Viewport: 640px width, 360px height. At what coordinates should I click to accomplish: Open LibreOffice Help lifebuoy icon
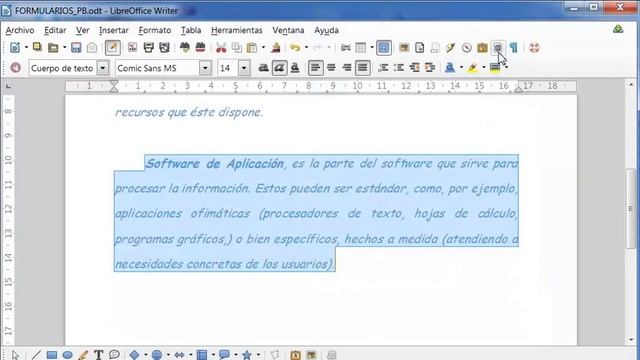534,47
